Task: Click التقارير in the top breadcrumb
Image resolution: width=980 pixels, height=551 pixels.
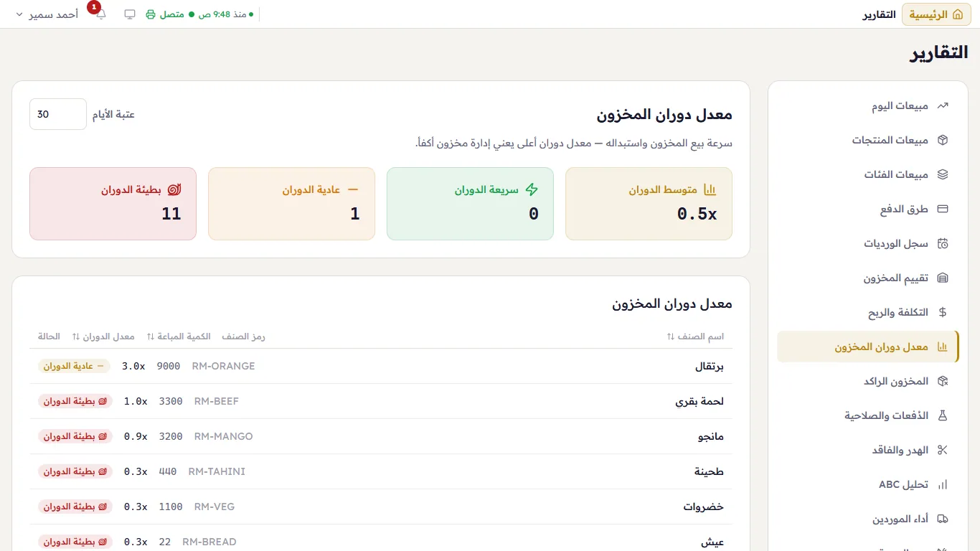Action: (x=879, y=14)
